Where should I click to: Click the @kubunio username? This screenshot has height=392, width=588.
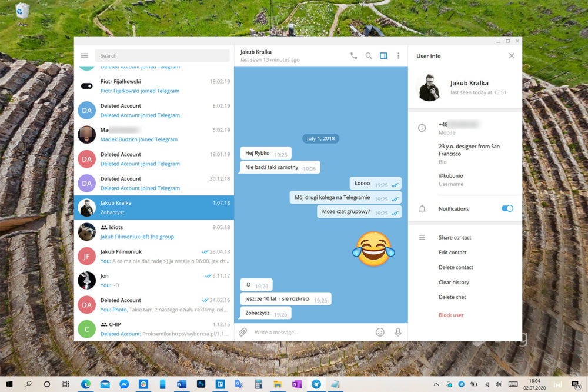click(451, 176)
